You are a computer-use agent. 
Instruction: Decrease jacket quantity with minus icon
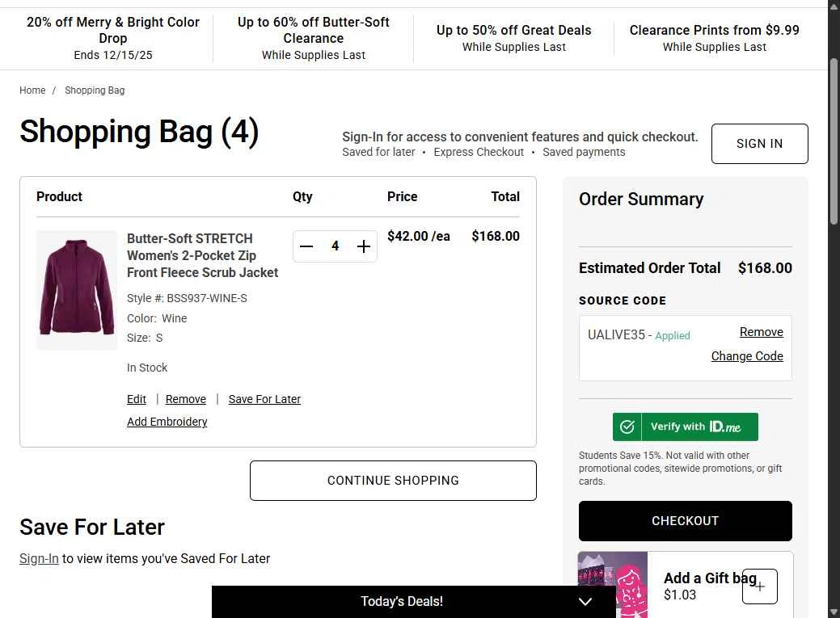[306, 246]
